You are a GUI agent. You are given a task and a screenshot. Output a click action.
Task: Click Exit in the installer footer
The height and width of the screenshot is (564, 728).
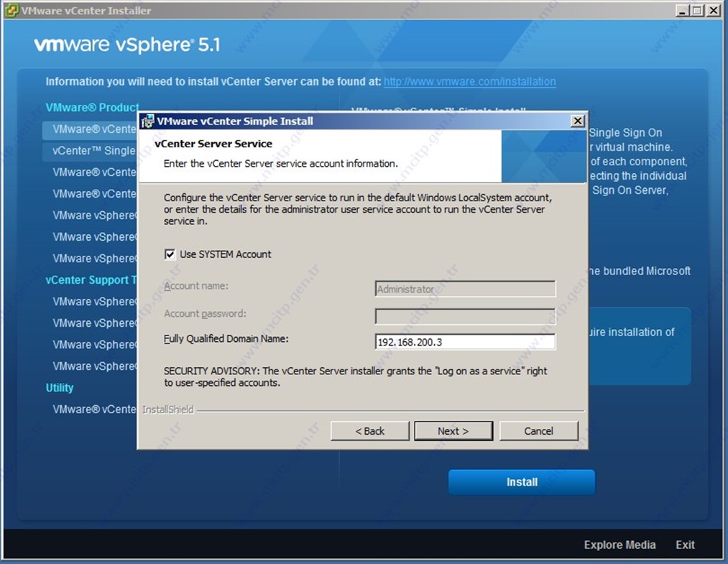pos(686,545)
